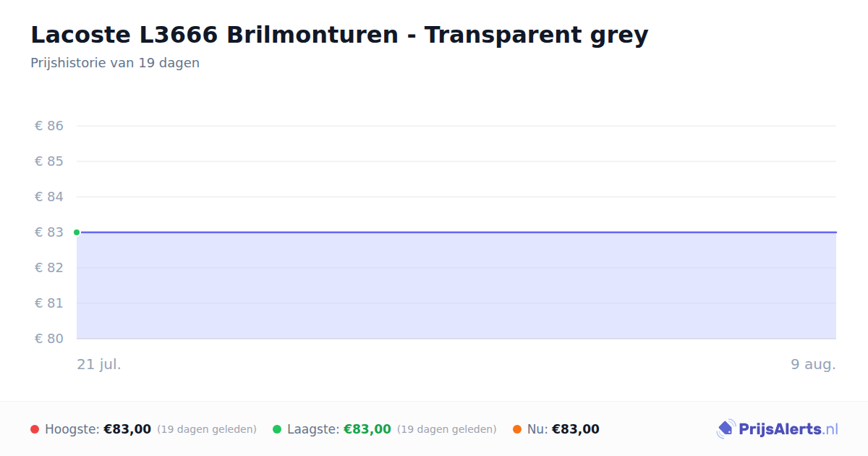
Task: Select the green starting data point on chart
Action: coord(77,232)
